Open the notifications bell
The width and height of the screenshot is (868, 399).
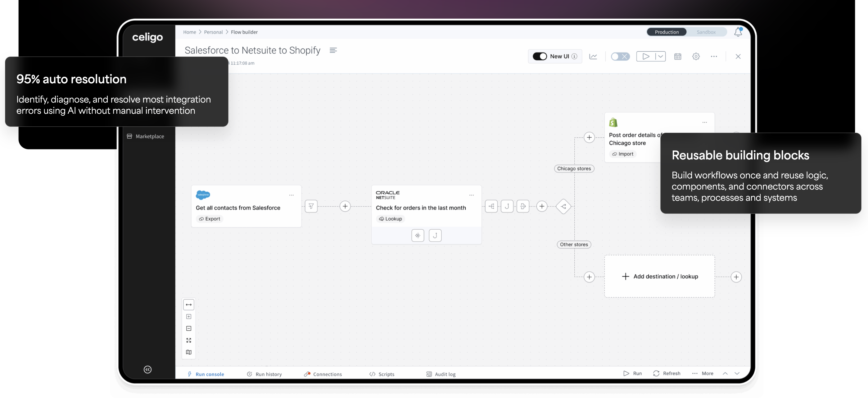coord(738,32)
